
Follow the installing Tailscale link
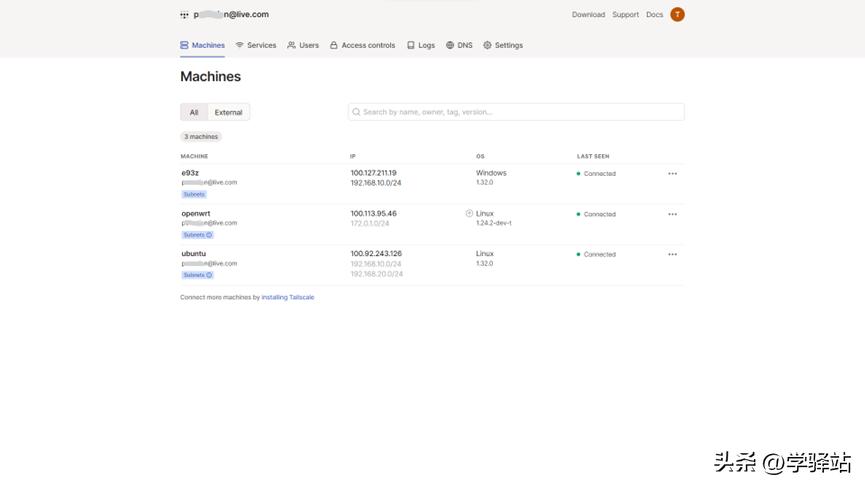[x=288, y=297]
